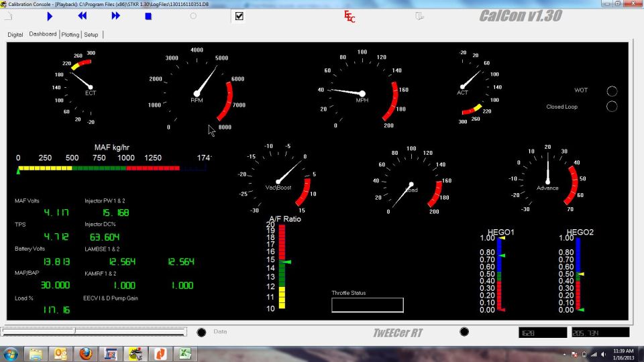This screenshot has height=362, width=644.
Task: Click the second KAMRF value 1.000
Action: pyautogui.click(x=182, y=286)
